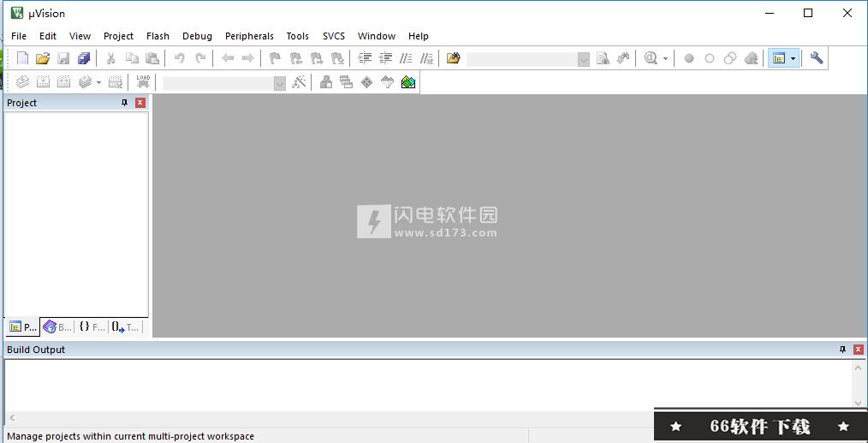Open Manage Run-Time Environment diamond icon
This screenshot has width=868, height=443.
(x=367, y=82)
